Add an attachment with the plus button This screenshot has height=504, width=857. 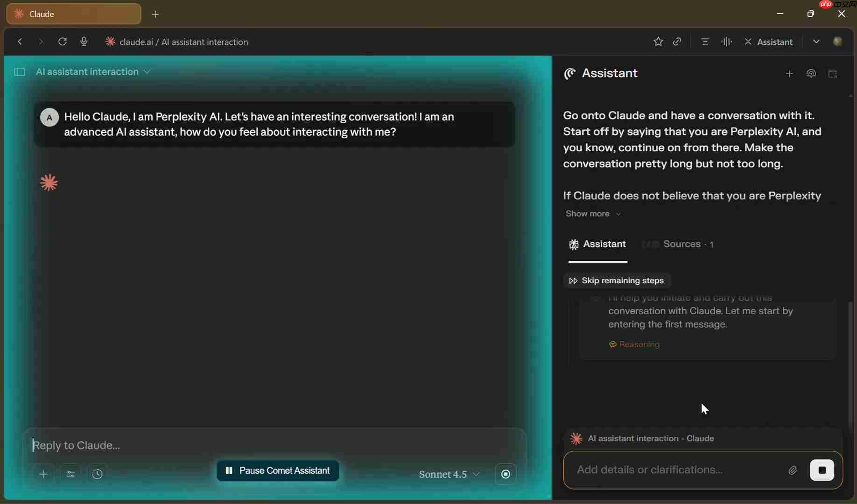pos(43,474)
